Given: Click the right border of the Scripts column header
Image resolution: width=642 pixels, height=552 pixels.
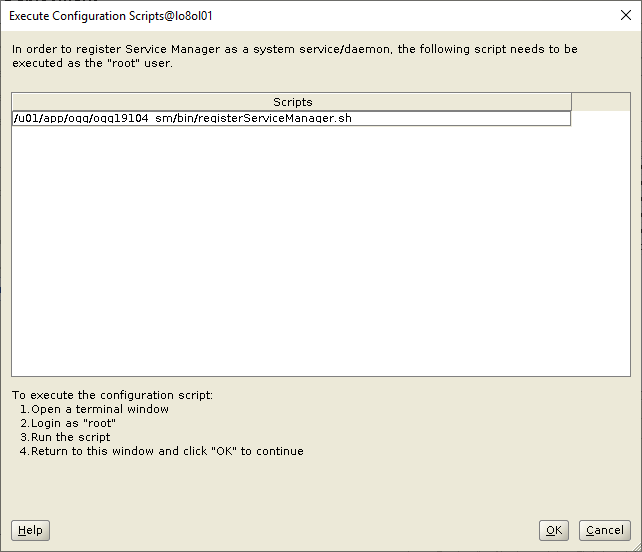Looking at the screenshot, I should click(571, 102).
